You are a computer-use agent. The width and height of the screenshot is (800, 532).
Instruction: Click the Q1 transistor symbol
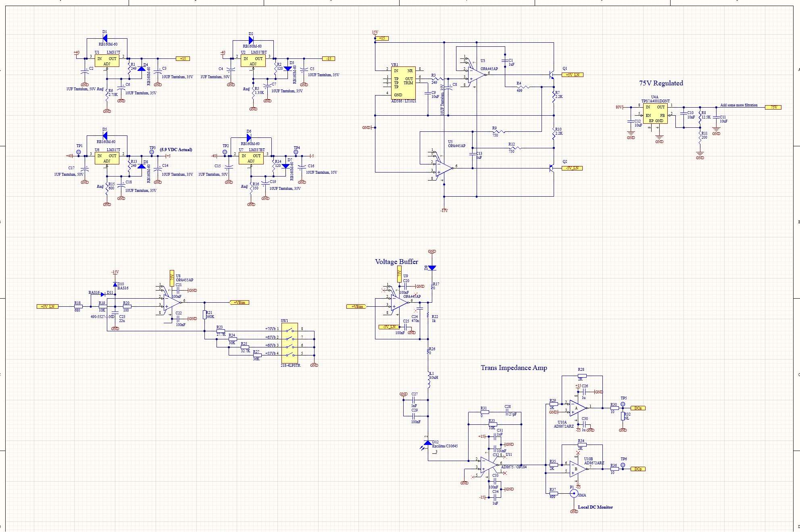551,75
